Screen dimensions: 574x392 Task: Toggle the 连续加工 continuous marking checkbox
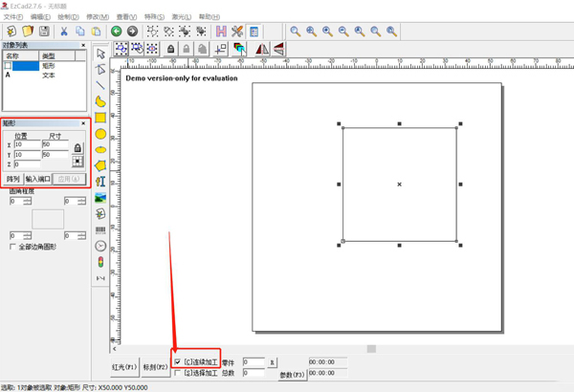178,361
